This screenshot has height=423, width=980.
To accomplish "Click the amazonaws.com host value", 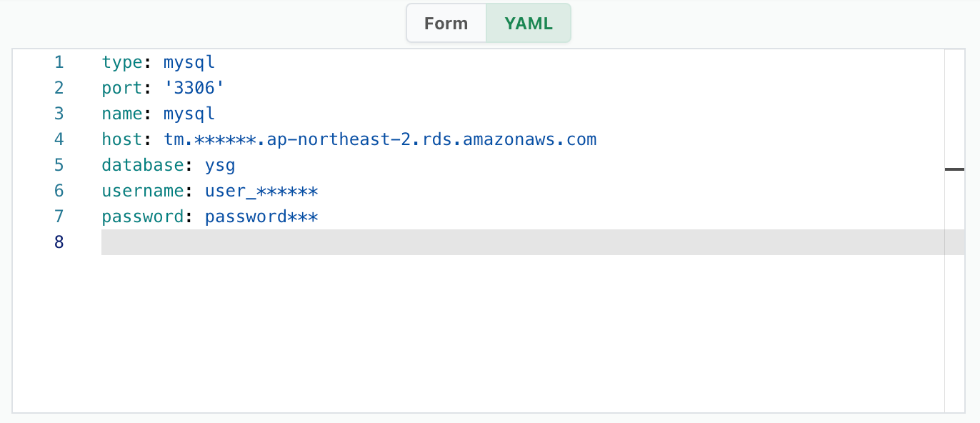I will (x=380, y=139).
